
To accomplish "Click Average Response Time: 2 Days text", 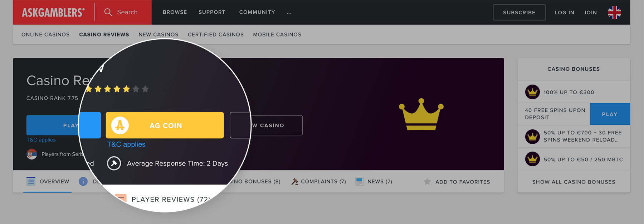I will click(177, 163).
